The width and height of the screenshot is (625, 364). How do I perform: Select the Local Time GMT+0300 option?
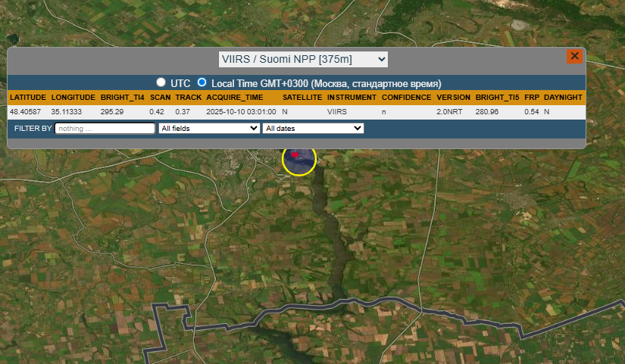point(202,82)
